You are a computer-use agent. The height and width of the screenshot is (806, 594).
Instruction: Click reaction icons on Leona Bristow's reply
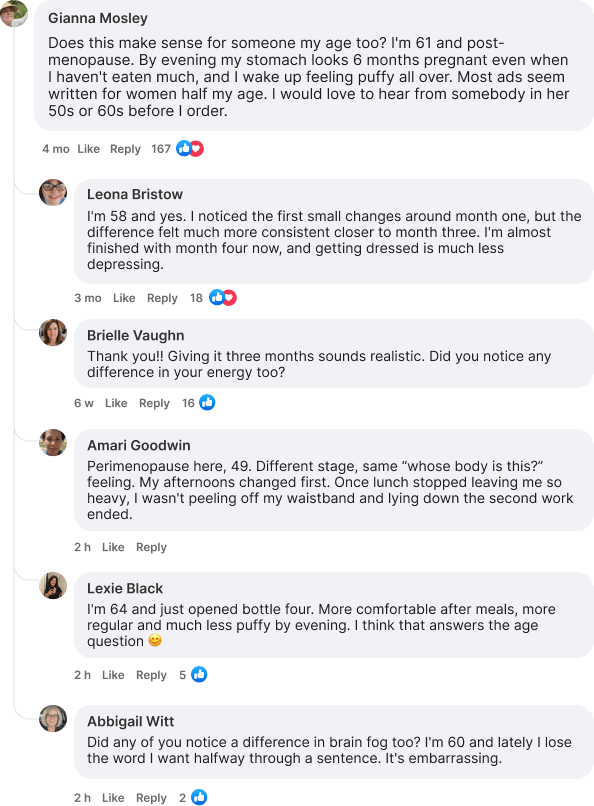(222, 298)
